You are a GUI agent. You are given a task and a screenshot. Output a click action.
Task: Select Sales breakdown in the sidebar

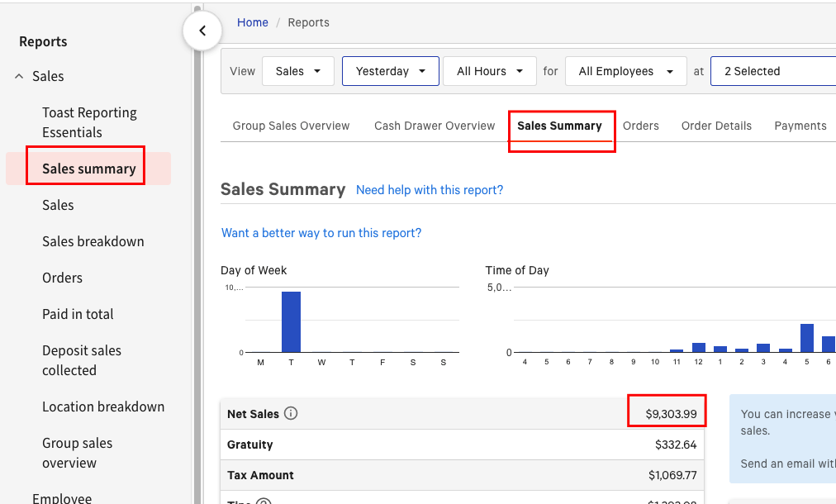point(93,241)
